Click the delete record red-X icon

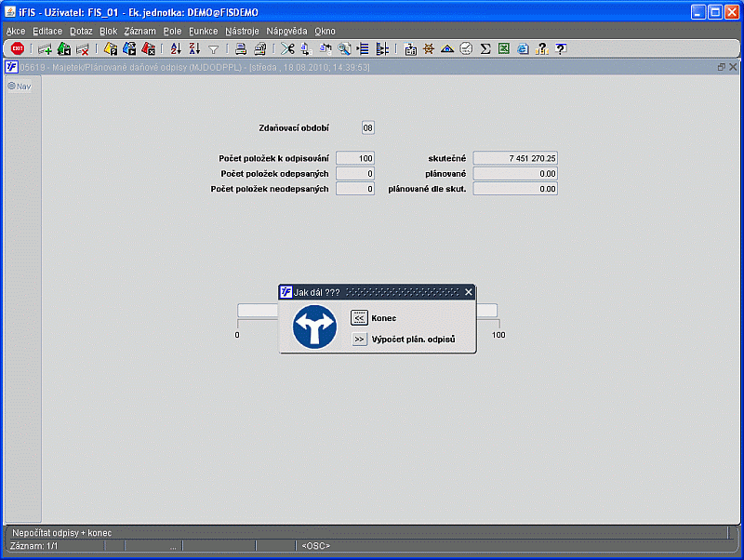click(83, 49)
